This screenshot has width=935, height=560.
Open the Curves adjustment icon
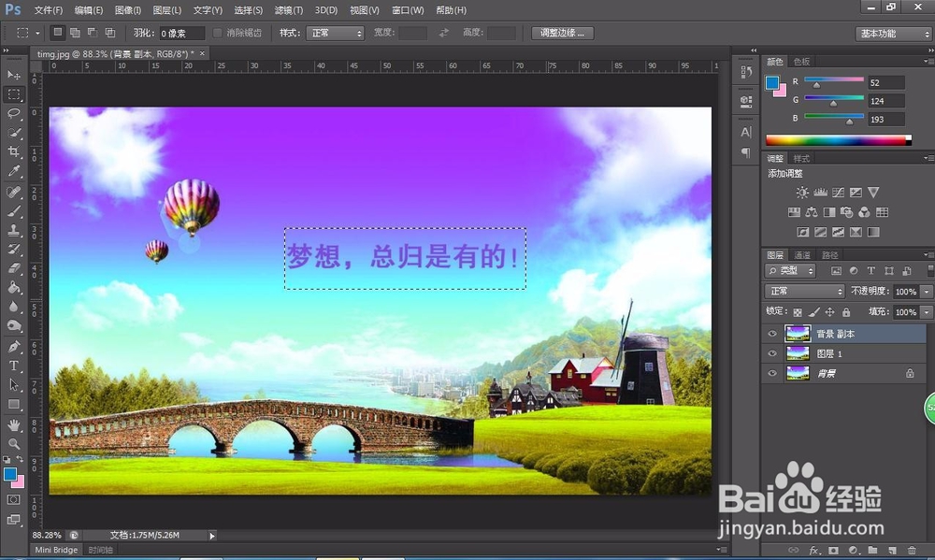click(838, 192)
